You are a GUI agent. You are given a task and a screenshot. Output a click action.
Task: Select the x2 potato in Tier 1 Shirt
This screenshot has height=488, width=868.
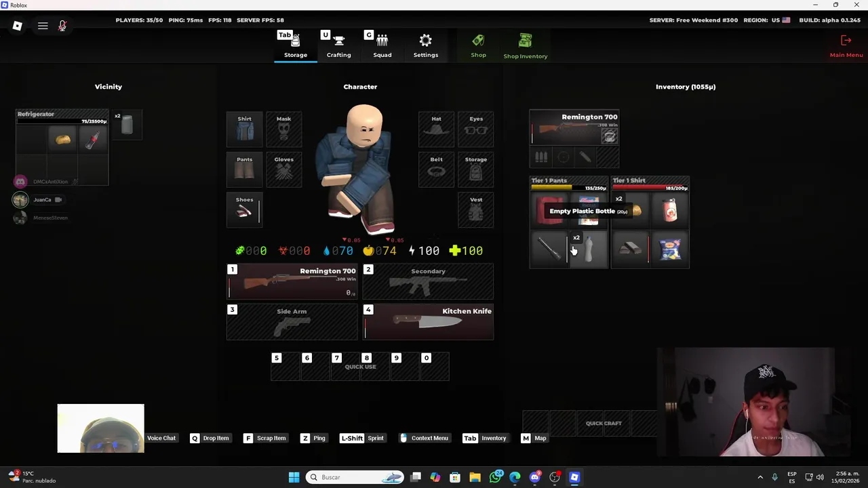click(631, 211)
